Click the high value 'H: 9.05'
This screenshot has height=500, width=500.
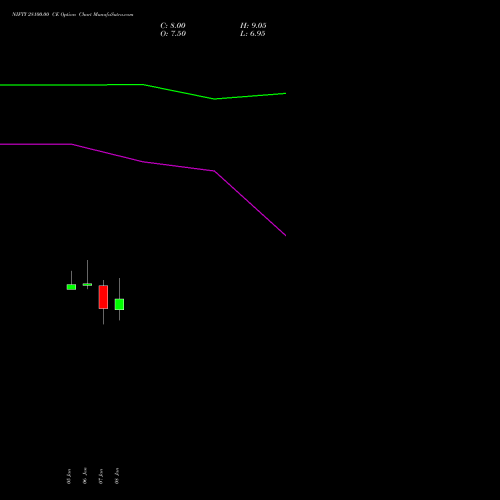coord(253,26)
